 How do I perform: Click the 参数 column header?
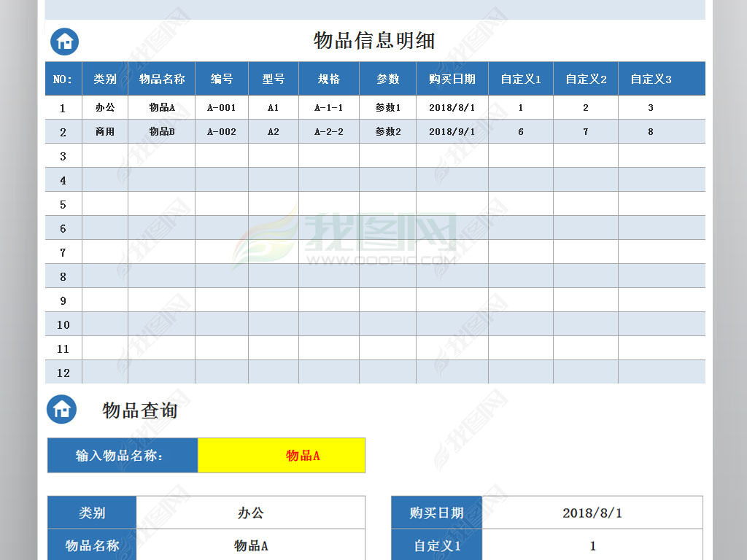pyautogui.click(x=388, y=79)
